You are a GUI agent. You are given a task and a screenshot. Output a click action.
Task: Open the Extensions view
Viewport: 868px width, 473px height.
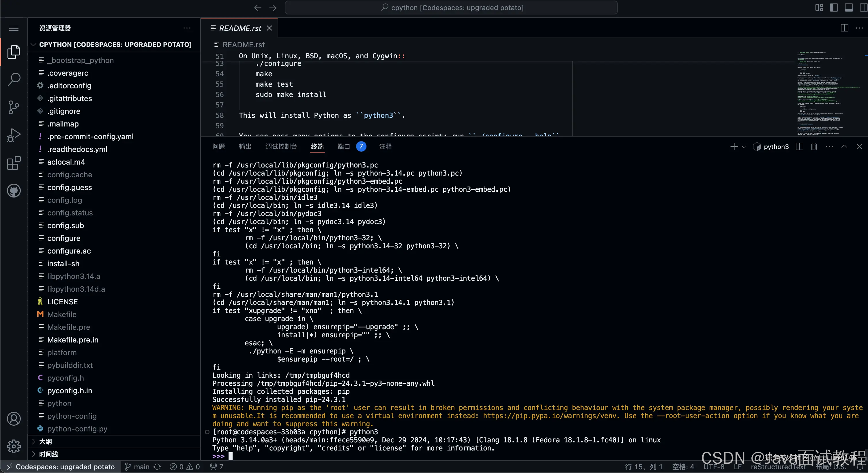coord(14,163)
